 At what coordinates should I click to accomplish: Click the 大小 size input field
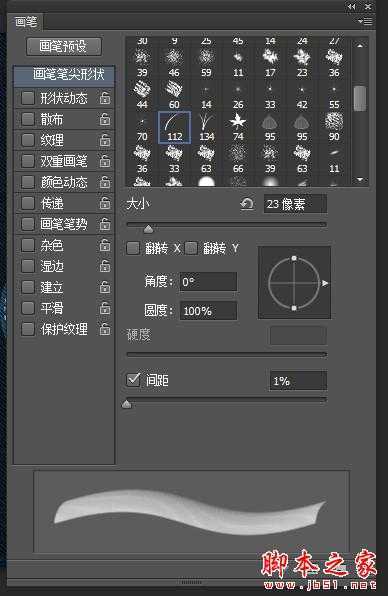[295, 204]
